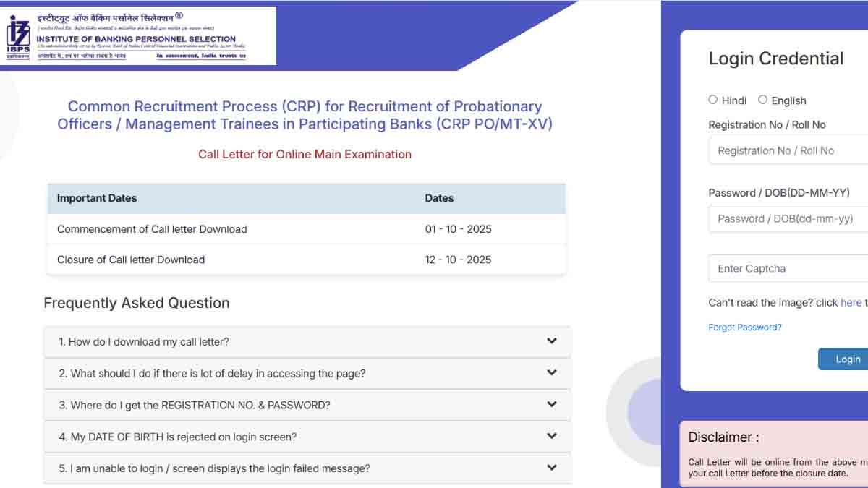The height and width of the screenshot is (488, 868).
Task: Expand the chevron on FAQ question 1
Action: click(551, 341)
